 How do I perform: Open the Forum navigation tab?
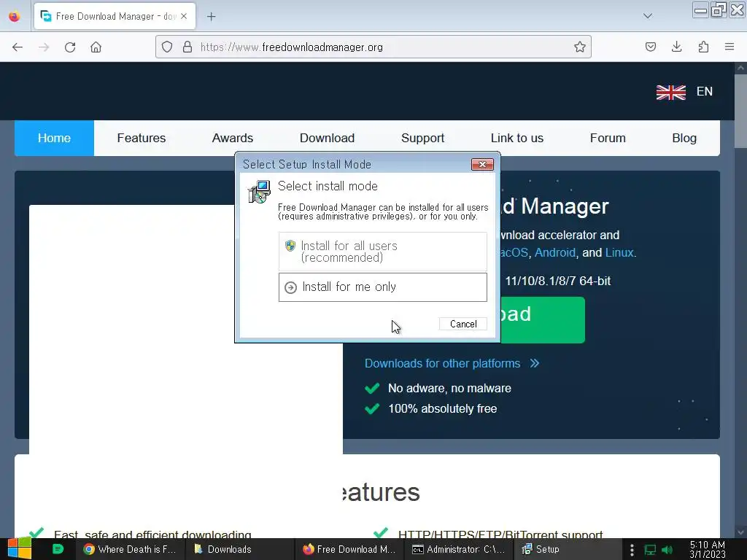[x=608, y=138]
